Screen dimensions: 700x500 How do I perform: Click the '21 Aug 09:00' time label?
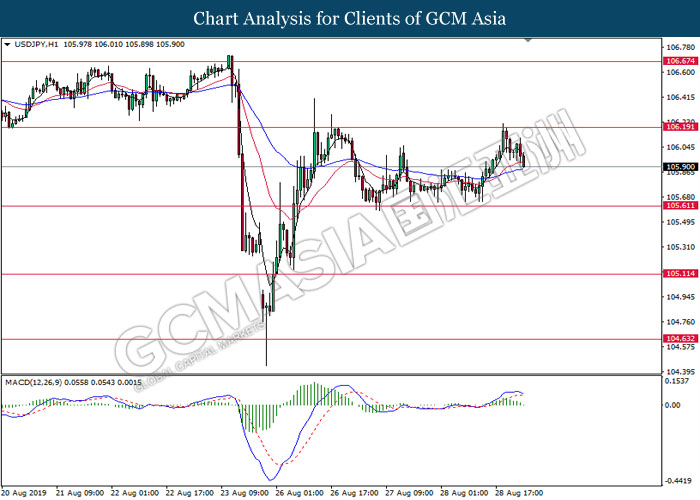[x=80, y=493]
